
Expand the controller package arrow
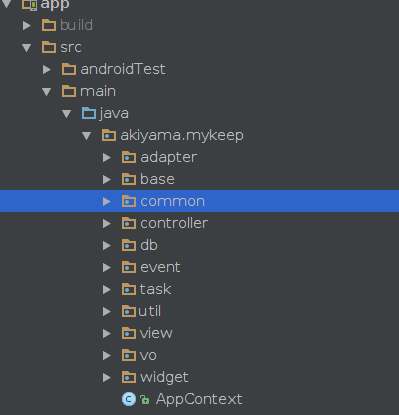tap(107, 223)
